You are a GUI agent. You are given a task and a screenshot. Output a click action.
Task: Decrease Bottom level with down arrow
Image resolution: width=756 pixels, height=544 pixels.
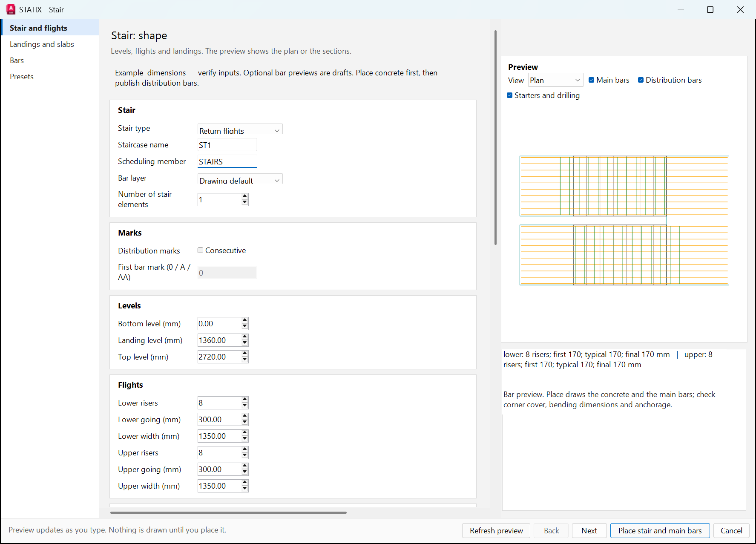point(245,327)
